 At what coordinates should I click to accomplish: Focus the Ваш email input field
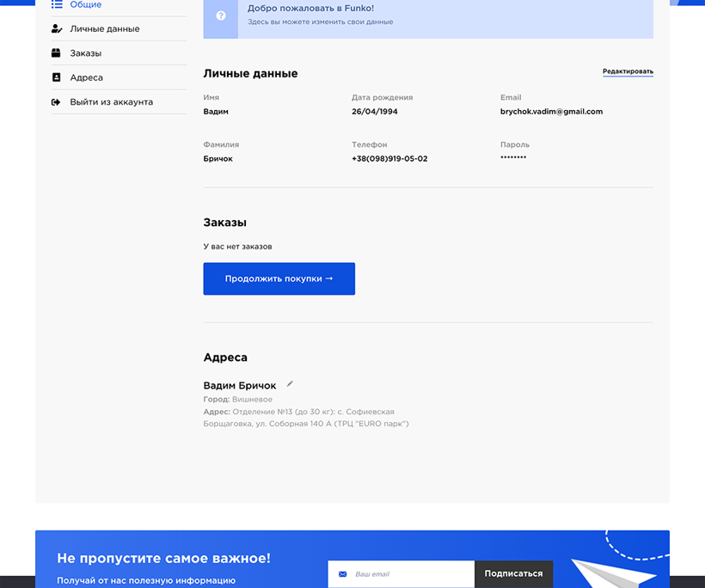(x=401, y=574)
